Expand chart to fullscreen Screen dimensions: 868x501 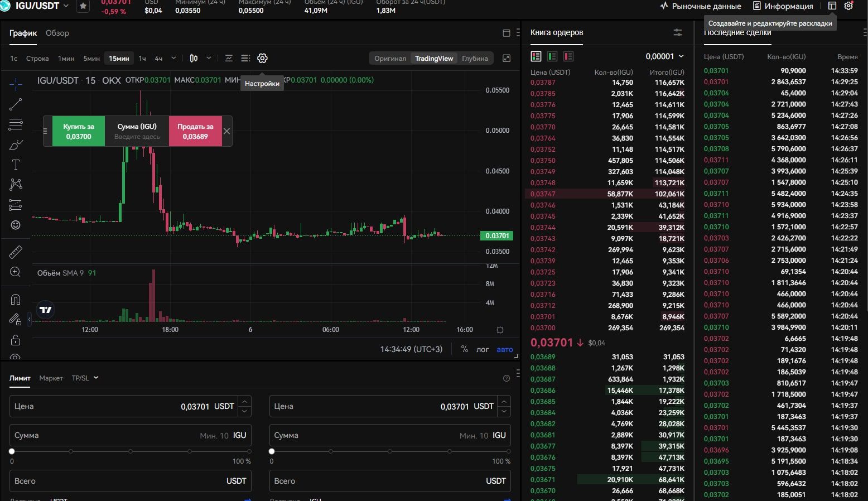coord(507,58)
